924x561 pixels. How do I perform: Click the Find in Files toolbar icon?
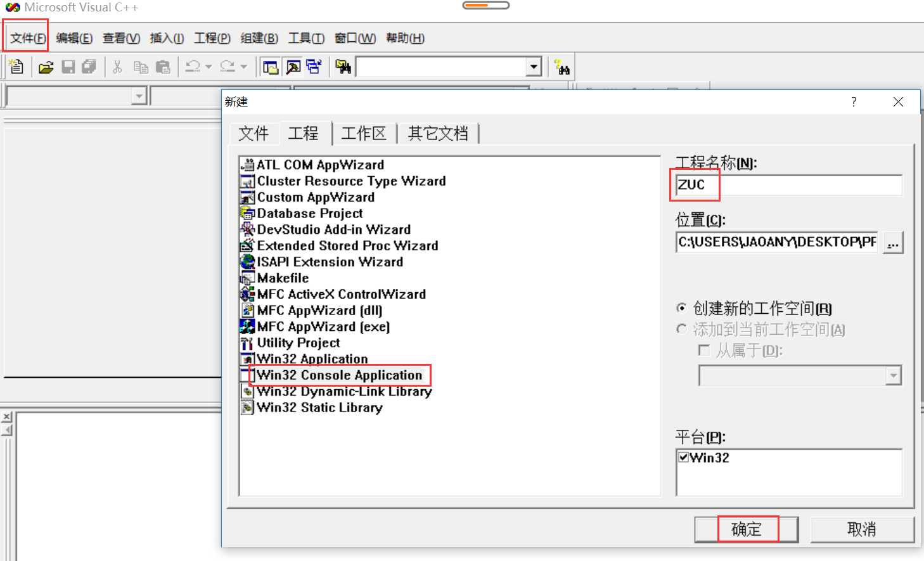click(x=343, y=67)
